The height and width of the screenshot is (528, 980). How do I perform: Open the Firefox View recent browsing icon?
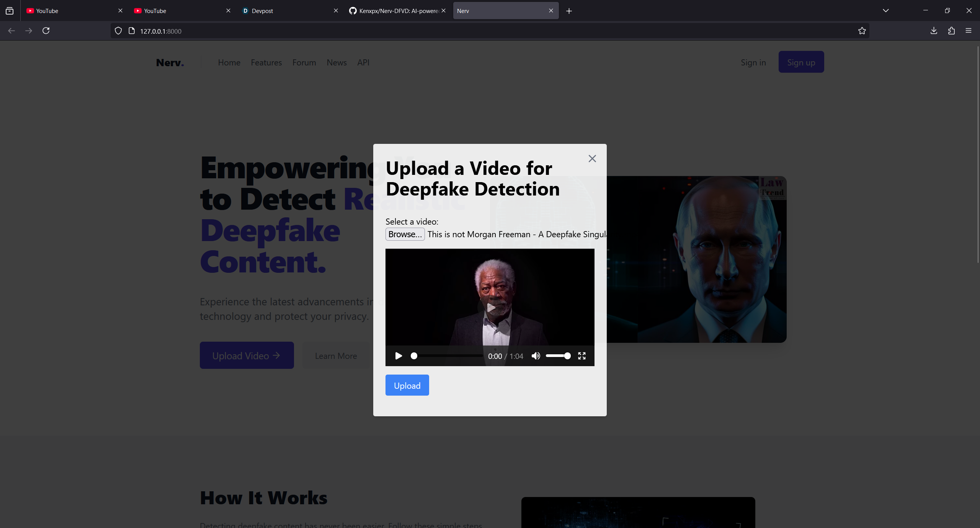point(10,11)
